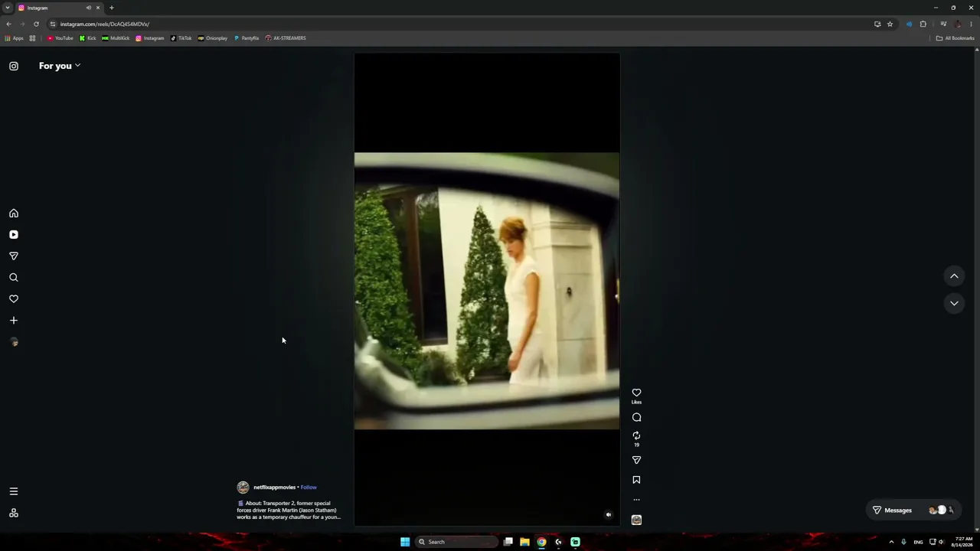The width and height of the screenshot is (980, 551).
Task: Open the Windows Start menu
Action: tap(405, 542)
